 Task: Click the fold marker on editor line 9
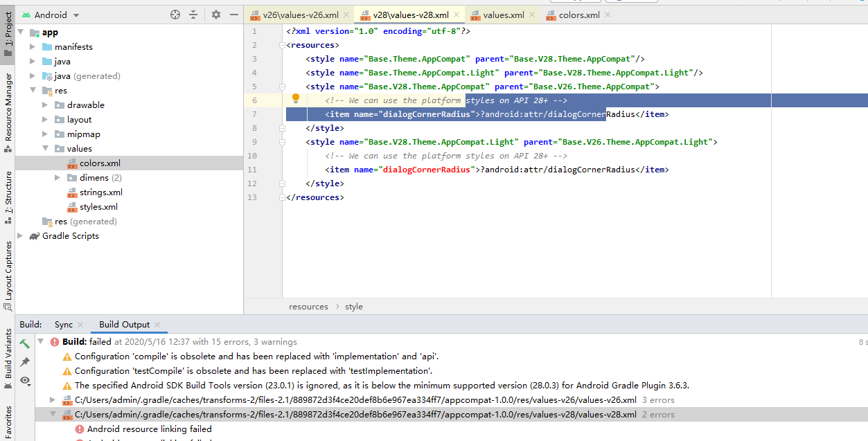click(283, 142)
